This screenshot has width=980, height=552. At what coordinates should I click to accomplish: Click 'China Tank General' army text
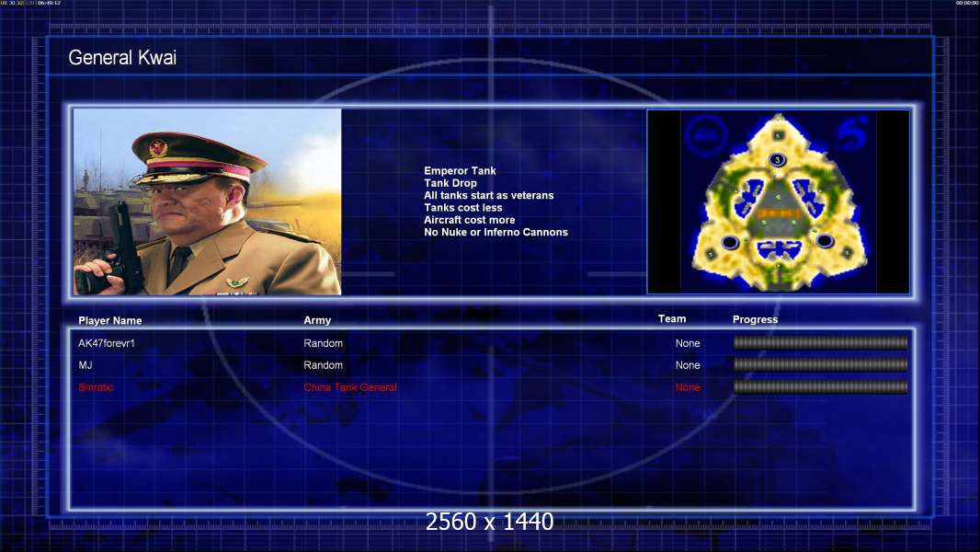point(350,387)
